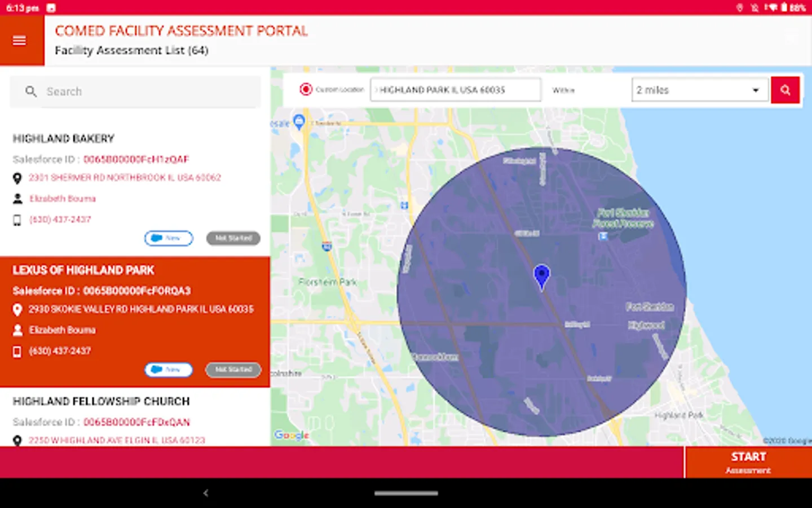Tap the battery icon in status bar
This screenshot has width=812, height=508.
pos(784,7)
